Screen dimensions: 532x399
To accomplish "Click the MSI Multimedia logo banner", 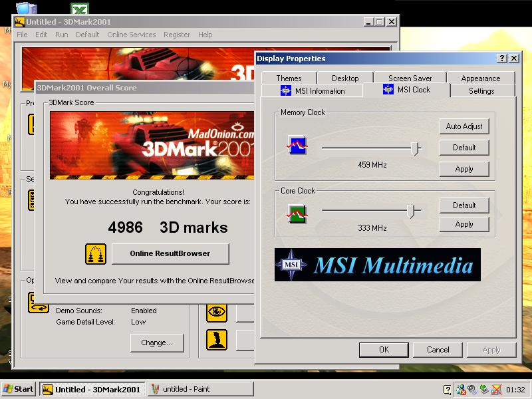I will 377,265.
